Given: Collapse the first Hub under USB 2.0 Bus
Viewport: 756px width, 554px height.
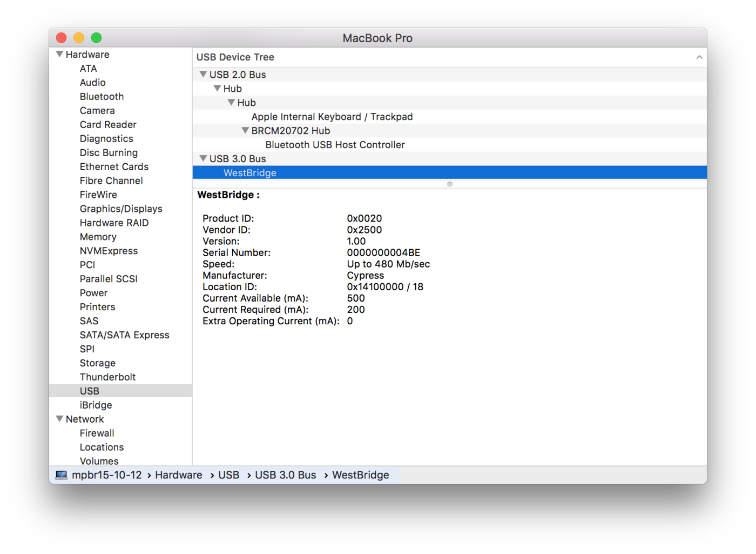Looking at the screenshot, I should 218,88.
